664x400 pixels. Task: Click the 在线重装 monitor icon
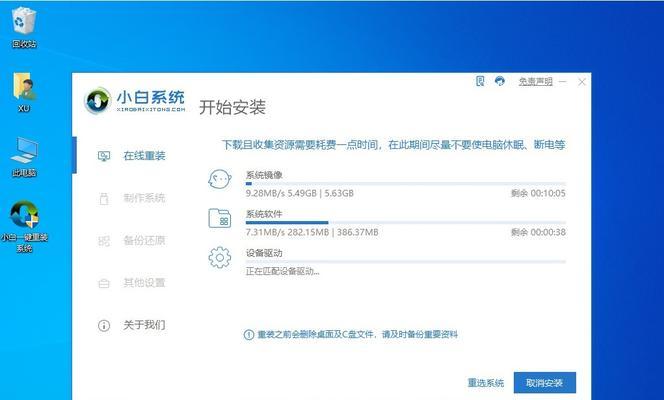(104, 156)
